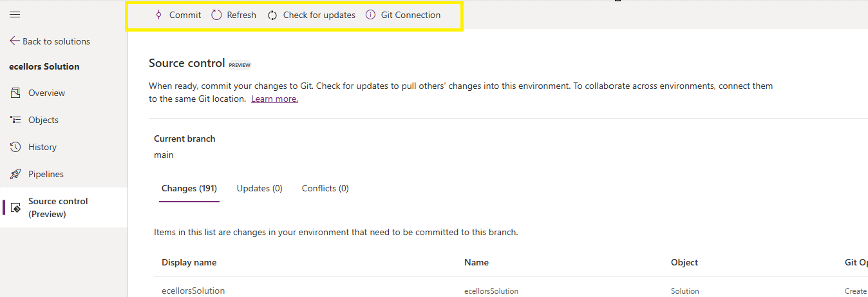Click the Git Connection info icon

370,15
